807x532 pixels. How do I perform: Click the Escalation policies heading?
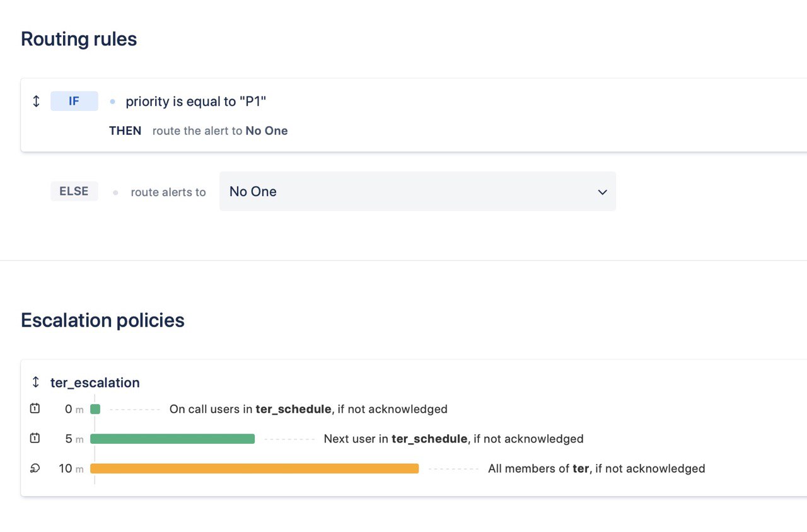coord(103,320)
